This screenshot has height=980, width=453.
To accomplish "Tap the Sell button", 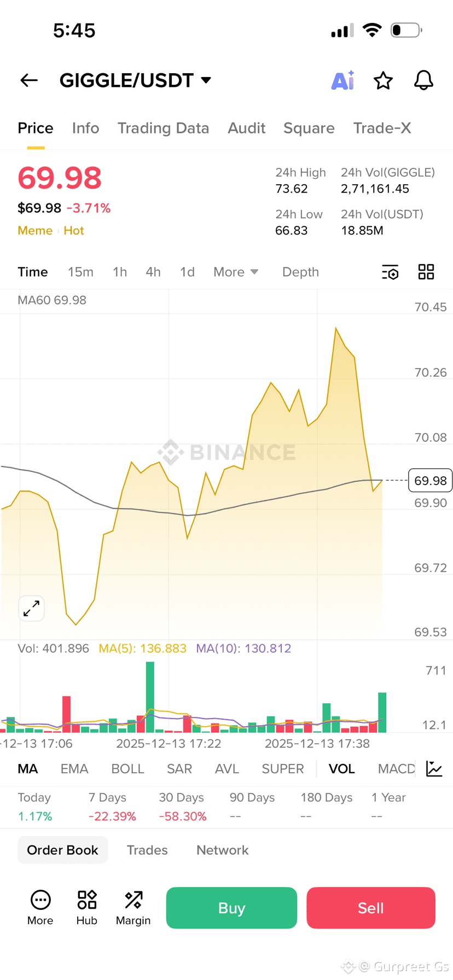I will pyautogui.click(x=371, y=908).
